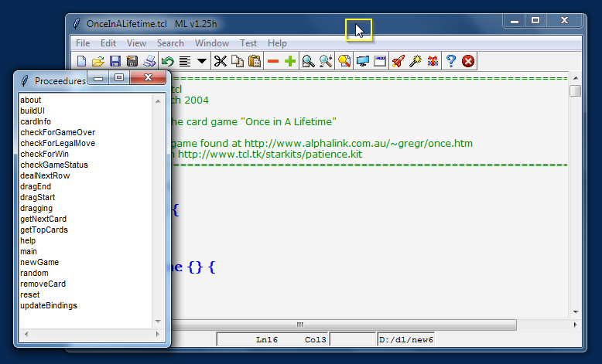Screen dimensions: 602x364
Task: Click the Ln16 Col3 status field
Action: tap(272, 340)
